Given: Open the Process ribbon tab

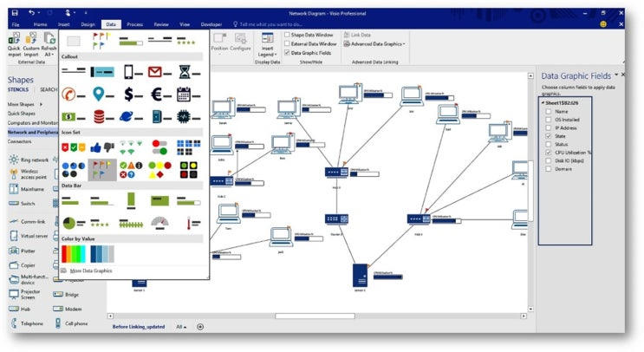Looking at the screenshot, I should (x=134, y=24).
